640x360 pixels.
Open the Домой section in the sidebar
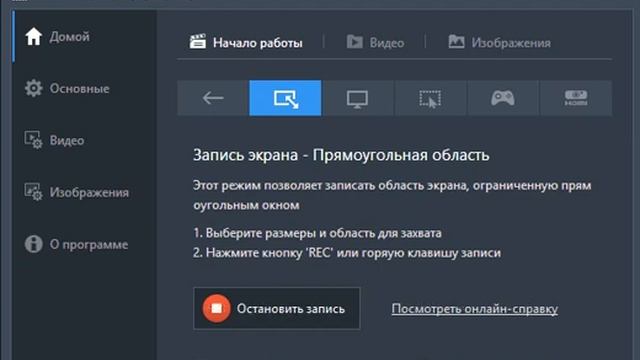(84, 37)
